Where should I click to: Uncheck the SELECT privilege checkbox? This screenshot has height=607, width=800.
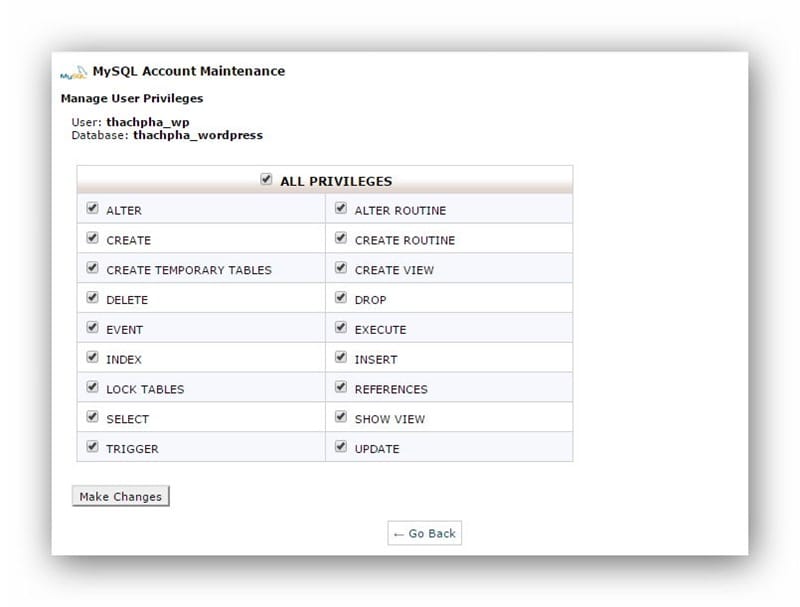pos(92,417)
